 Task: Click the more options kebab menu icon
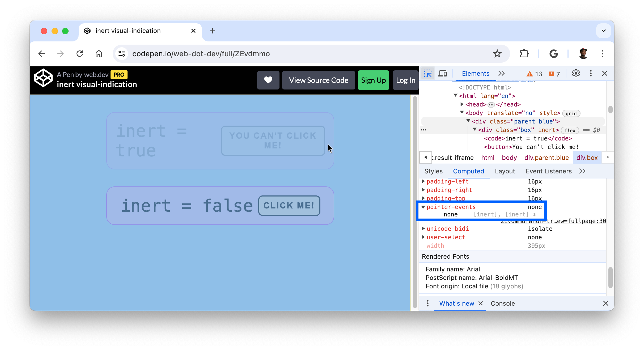click(591, 73)
